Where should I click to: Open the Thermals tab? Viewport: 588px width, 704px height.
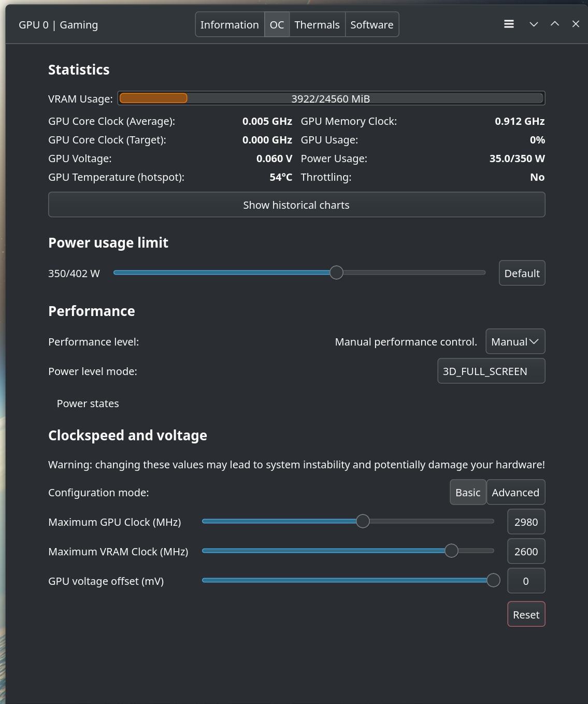(x=317, y=25)
